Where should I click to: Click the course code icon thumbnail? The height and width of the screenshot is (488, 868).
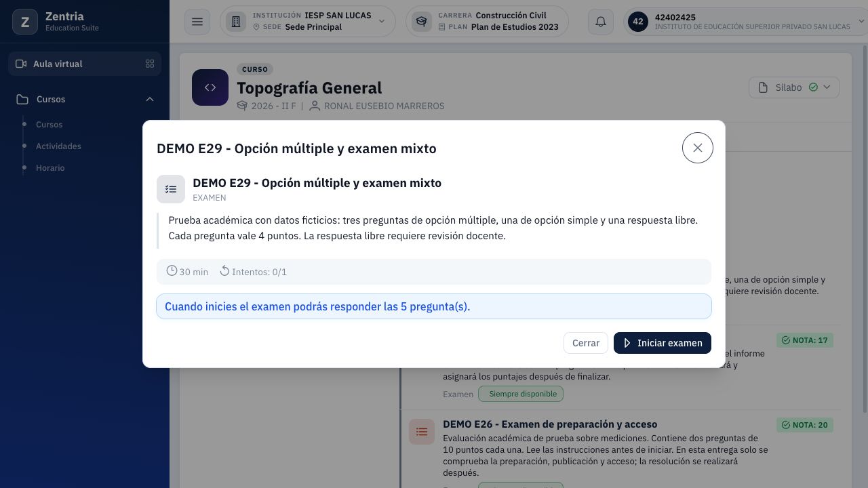click(x=210, y=87)
